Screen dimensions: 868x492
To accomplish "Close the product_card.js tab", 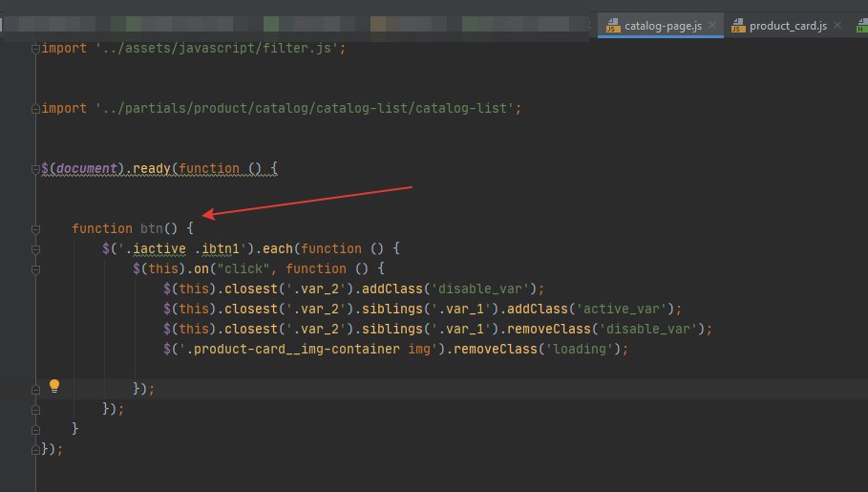I will (x=837, y=25).
